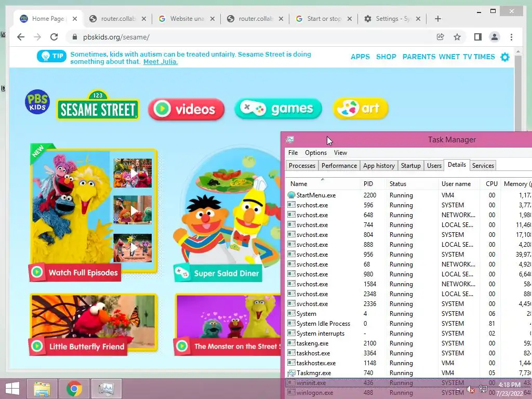Toggle Chrome's side panel icon
Screen dimensions: 532x399
tap(478, 37)
